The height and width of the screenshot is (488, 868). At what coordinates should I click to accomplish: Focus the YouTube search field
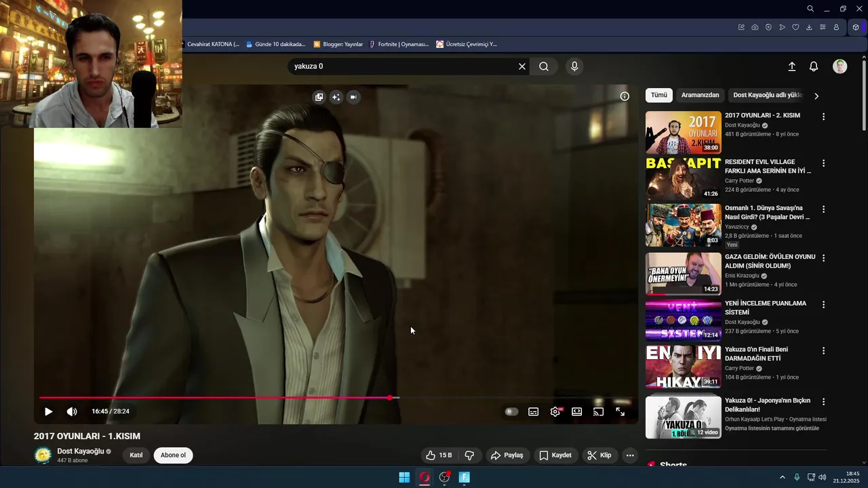[403, 66]
